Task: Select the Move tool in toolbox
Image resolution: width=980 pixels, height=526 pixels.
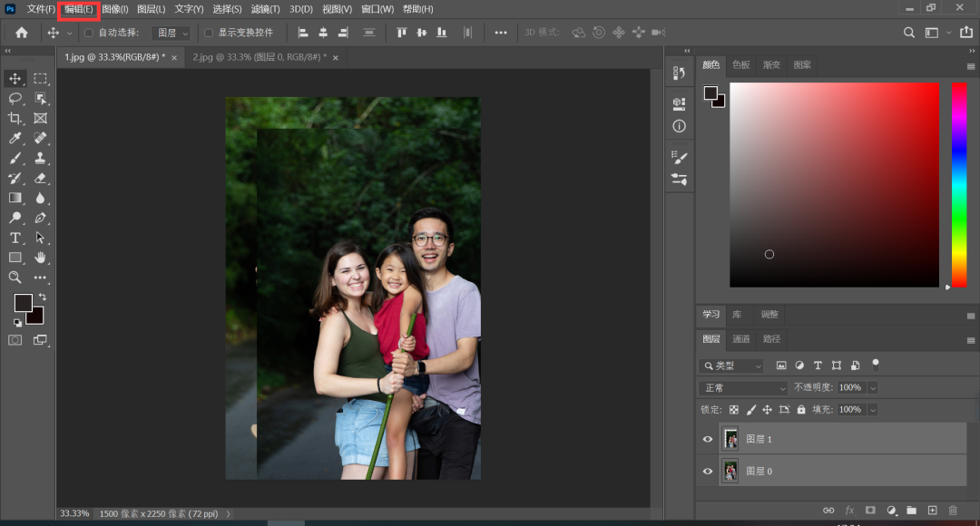Action: point(15,79)
